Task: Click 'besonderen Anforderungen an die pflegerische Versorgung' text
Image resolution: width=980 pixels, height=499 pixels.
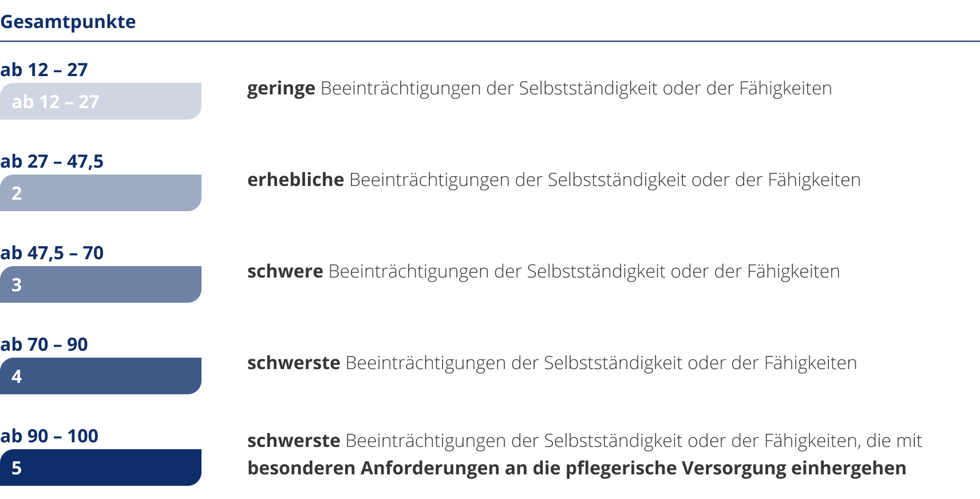Action: (517, 468)
